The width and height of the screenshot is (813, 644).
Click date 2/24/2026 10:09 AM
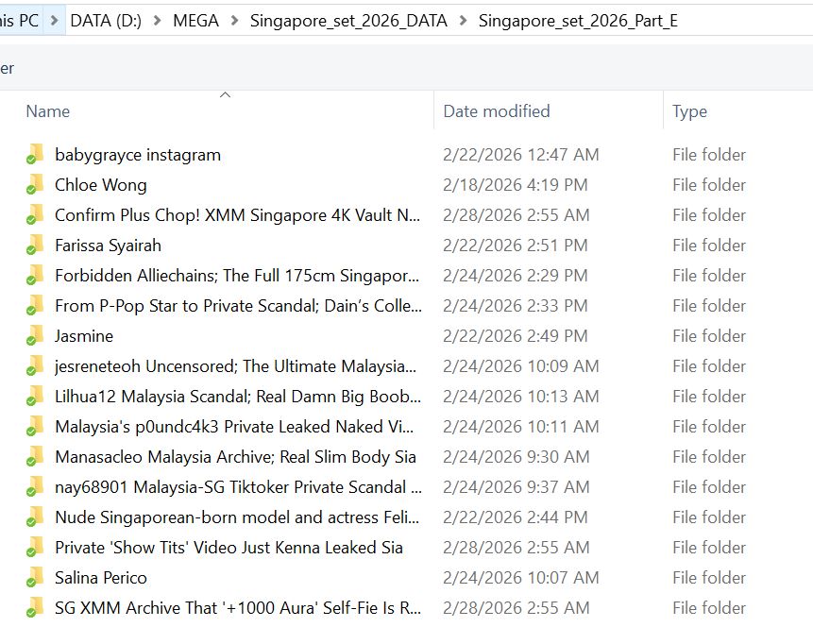(x=520, y=366)
